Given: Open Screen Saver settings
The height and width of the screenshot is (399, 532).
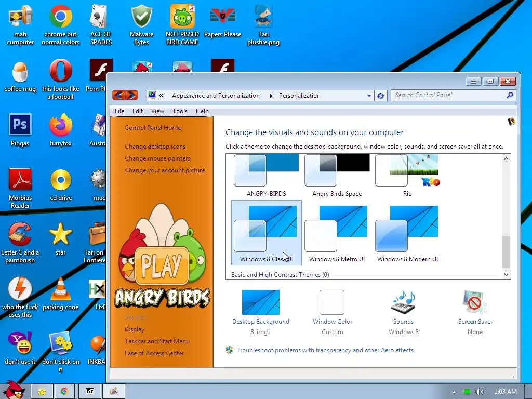Looking at the screenshot, I should pyautogui.click(x=475, y=312).
